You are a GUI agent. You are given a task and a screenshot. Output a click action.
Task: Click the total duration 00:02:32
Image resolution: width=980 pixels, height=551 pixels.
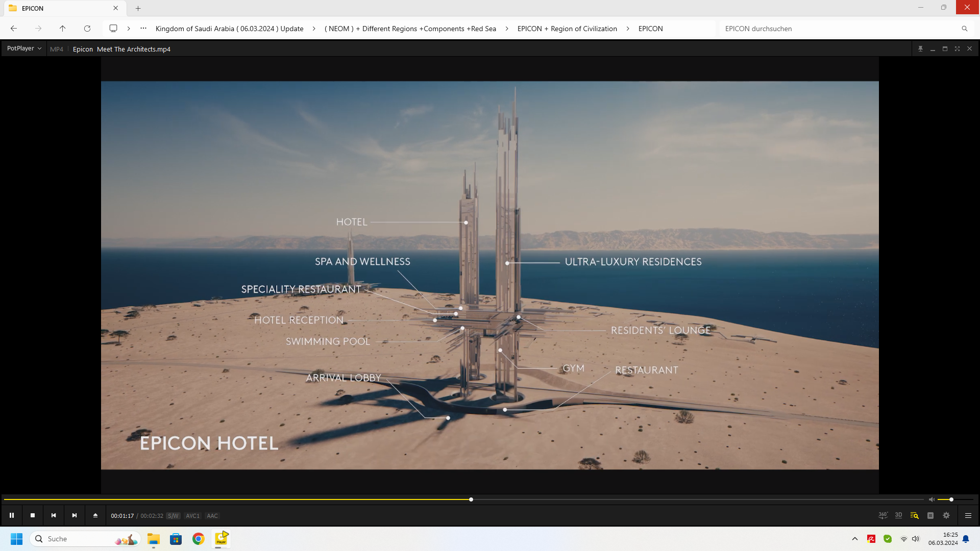[x=152, y=516]
